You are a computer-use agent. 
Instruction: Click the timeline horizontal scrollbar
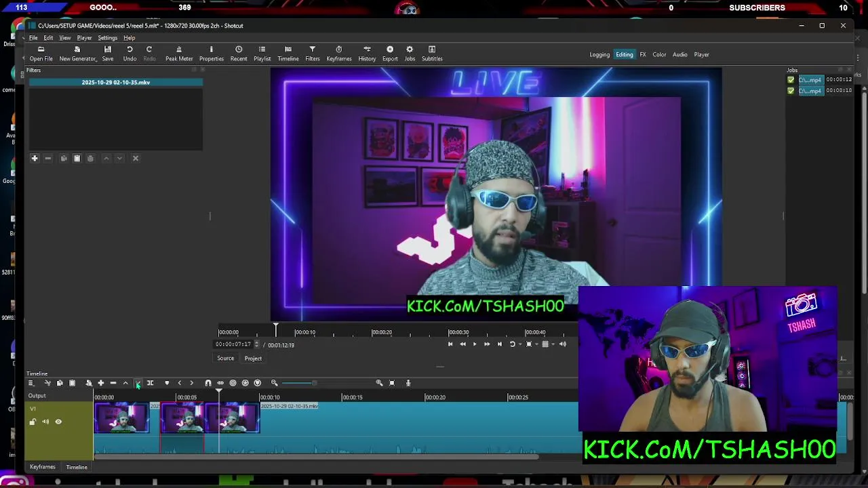[x=316, y=457]
